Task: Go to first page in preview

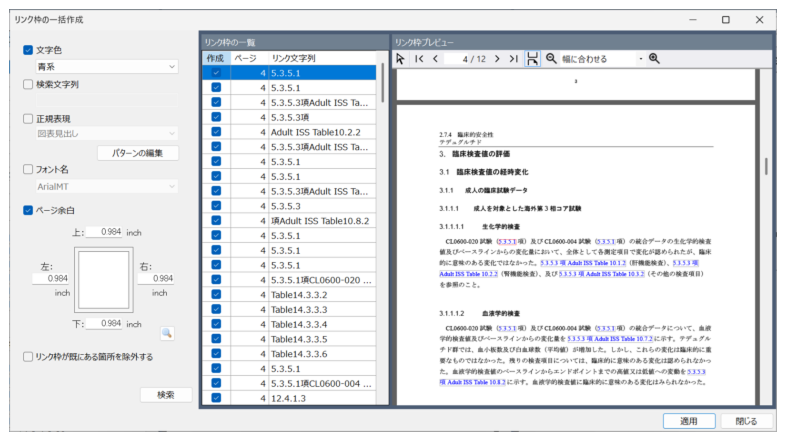Action: [420, 59]
